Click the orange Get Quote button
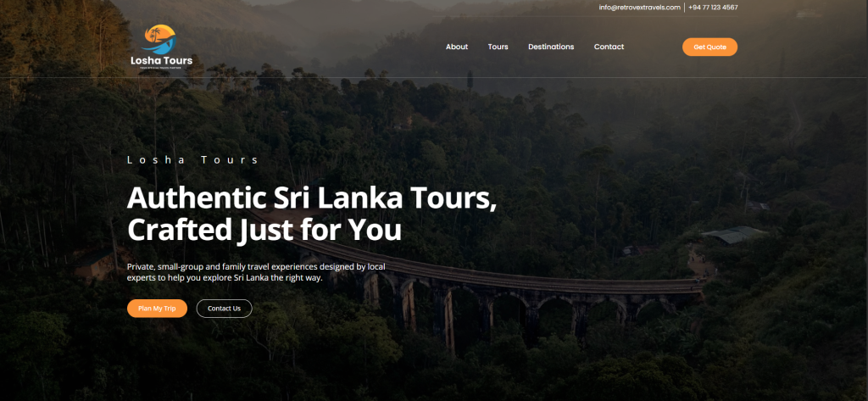The image size is (868, 401). [x=709, y=47]
